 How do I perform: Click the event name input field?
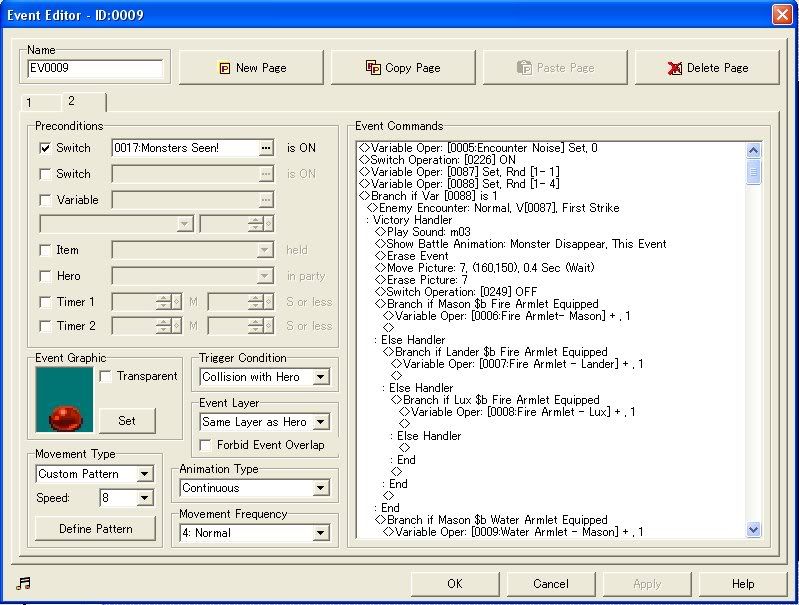pos(95,69)
